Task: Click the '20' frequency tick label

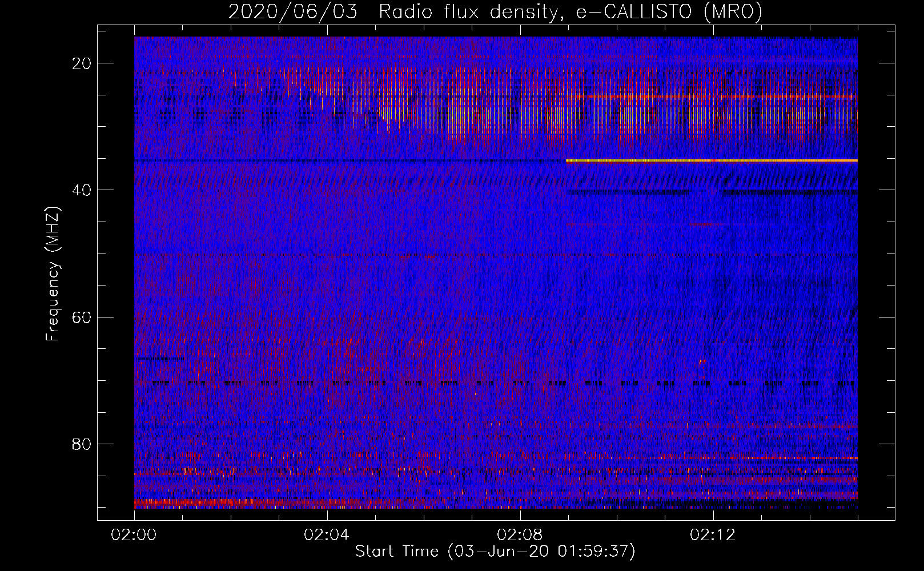Action: click(x=82, y=63)
